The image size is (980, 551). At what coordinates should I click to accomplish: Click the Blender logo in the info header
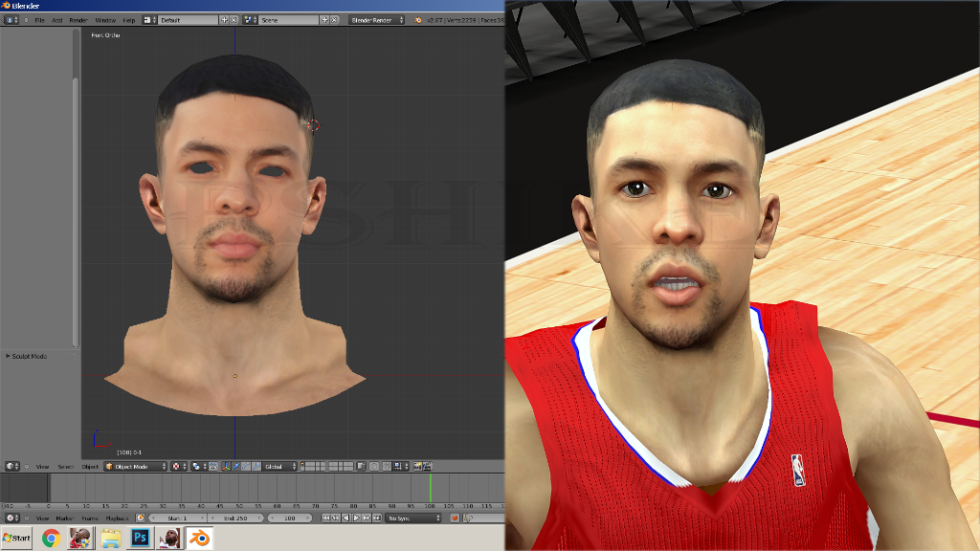coord(417,20)
